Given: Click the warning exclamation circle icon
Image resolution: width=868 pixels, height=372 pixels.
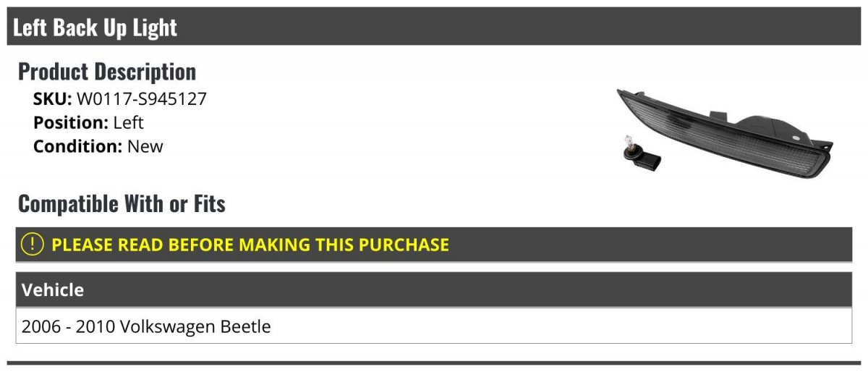Looking at the screenshot, I should [x=33, y=245].
